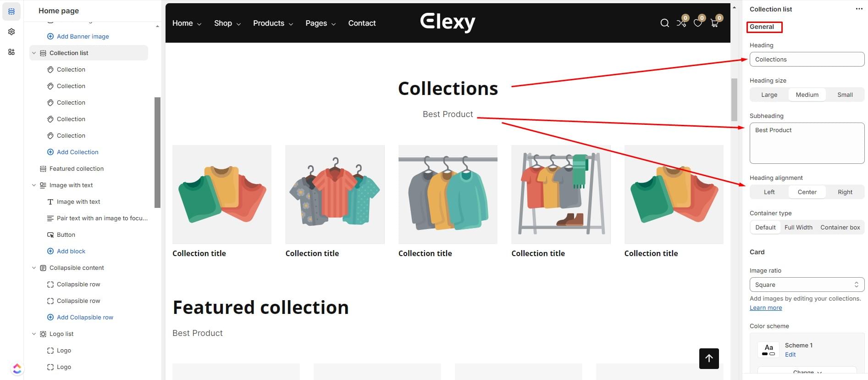Screen dimensions: 868x380
Task: Open the shopping cart icon
Action: coord(714,23)
